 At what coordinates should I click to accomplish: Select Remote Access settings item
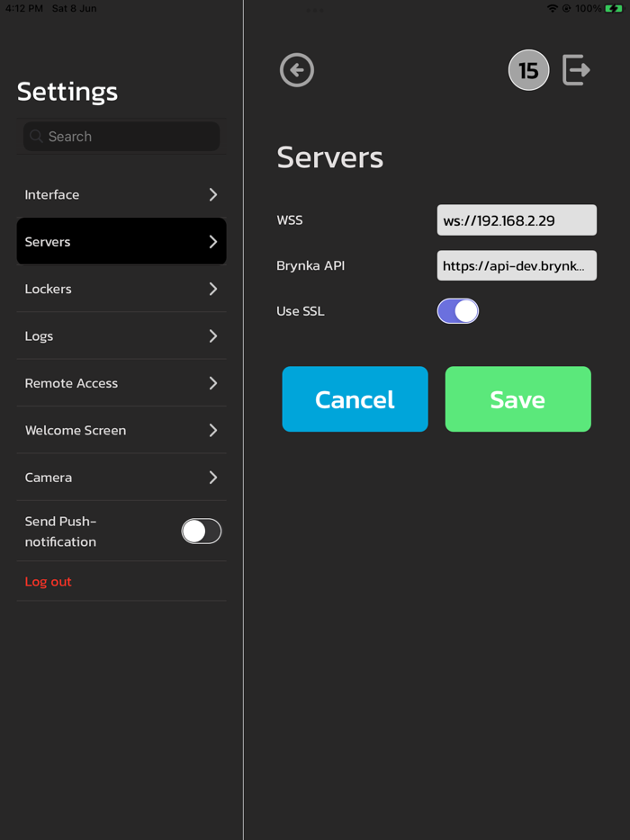(121, 383)
